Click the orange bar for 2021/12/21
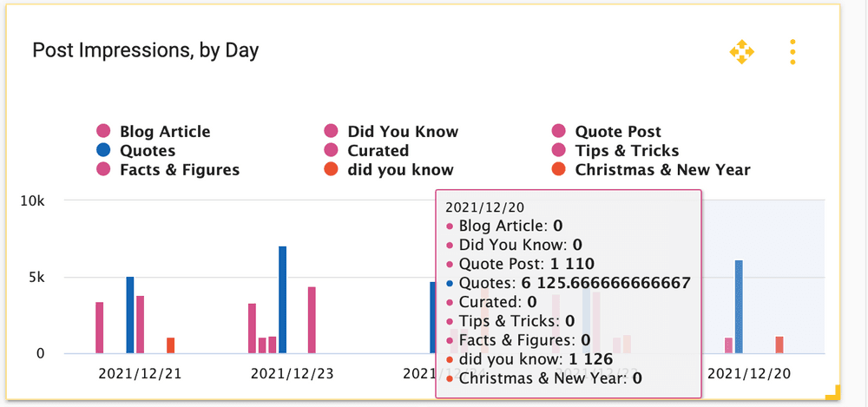This screenshot has width=868, height=407. click(170, 345)
